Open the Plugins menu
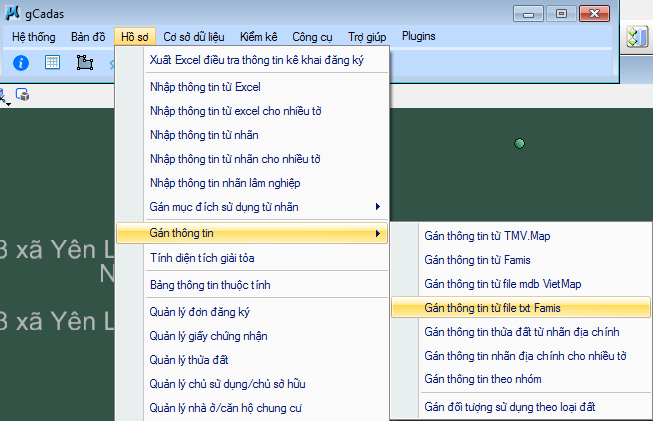Screen dimensions: 653x421 (x=418, y=36)
